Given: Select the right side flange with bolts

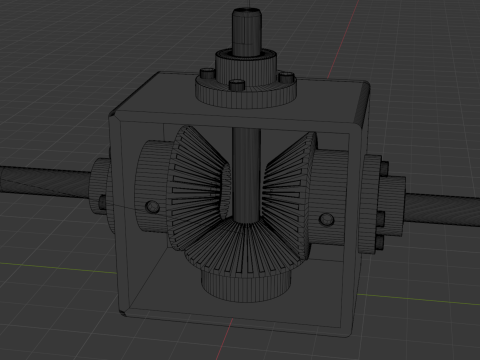Looking at the screenshot, I should click(373, 203).
